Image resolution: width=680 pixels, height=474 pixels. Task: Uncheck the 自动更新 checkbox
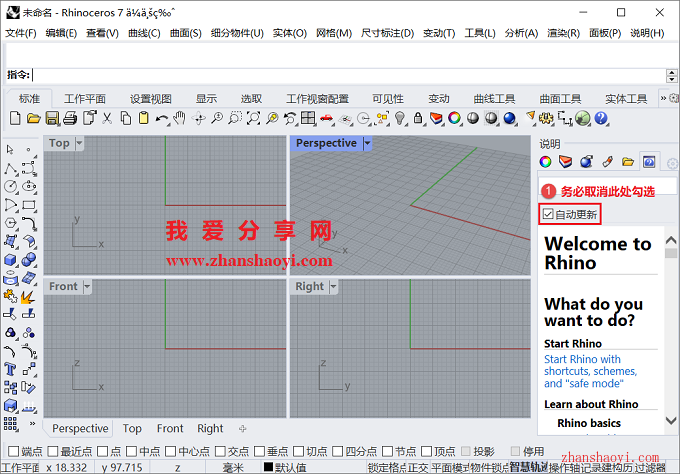click(x=548, y=214)
